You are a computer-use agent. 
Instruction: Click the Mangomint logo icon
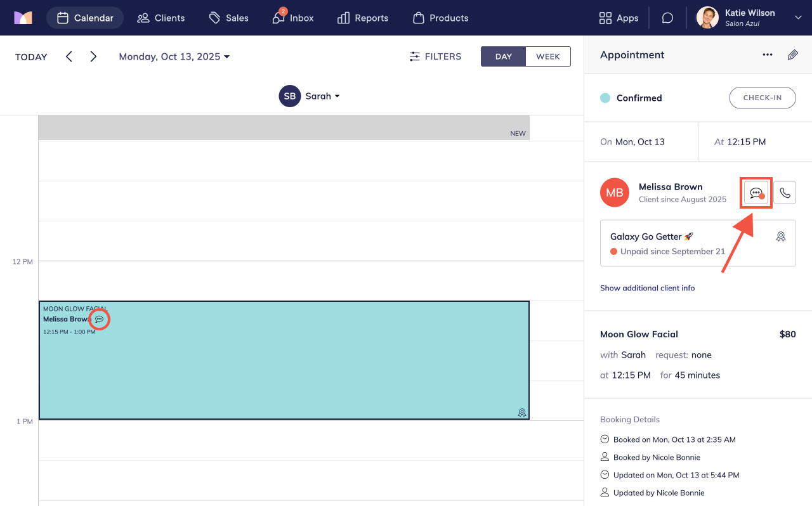click(x=23, y=18)
